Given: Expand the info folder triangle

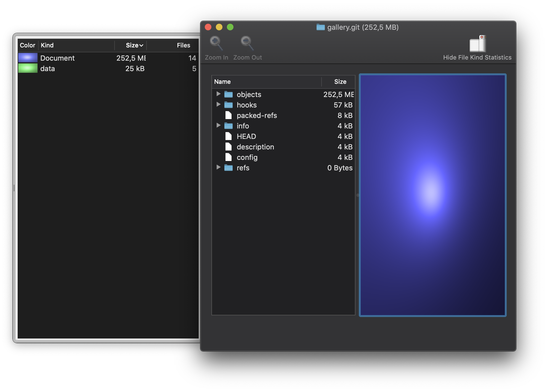Looking at the screenshot, I should pyautogui.click(x=218, y=125).
